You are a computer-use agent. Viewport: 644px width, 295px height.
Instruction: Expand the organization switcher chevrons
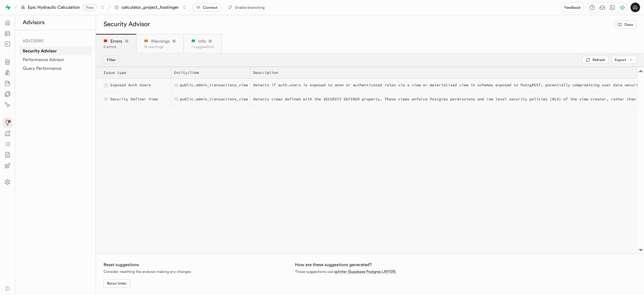pos(103,7)
